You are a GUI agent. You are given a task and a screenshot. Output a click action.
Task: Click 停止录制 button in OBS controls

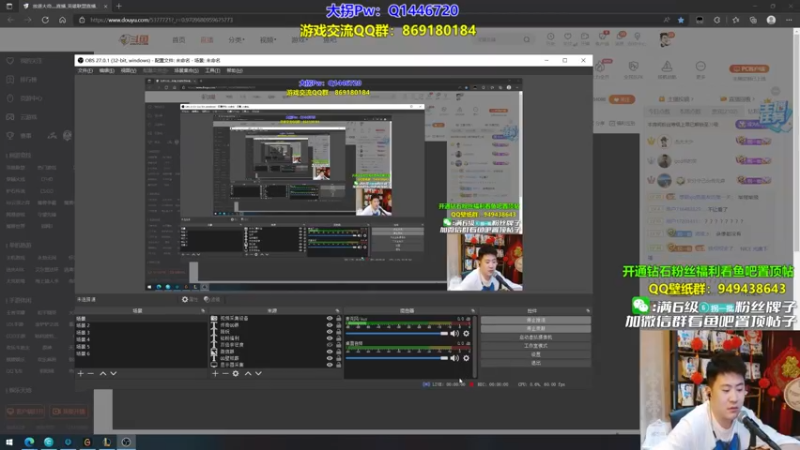pyautogui.click(x=536, y=329)
